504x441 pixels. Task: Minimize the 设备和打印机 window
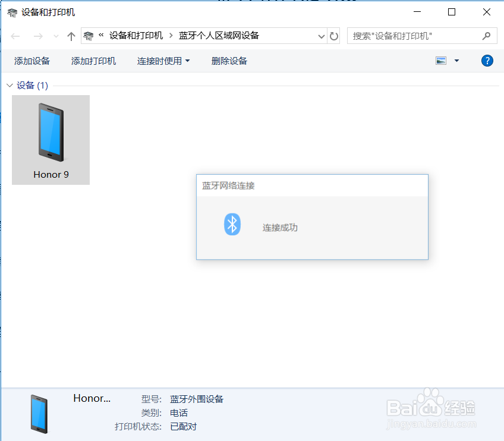pyautogui.click(x=417, y=12)
